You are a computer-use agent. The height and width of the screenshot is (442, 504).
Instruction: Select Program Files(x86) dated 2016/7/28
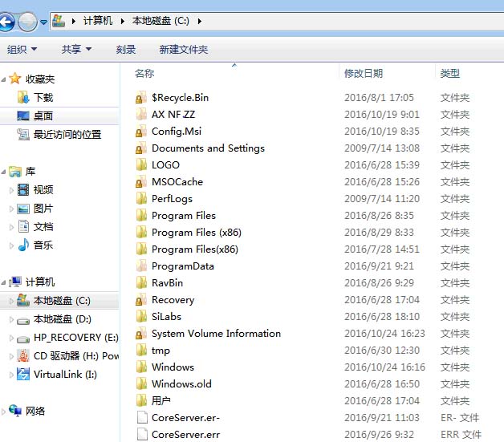195,249
